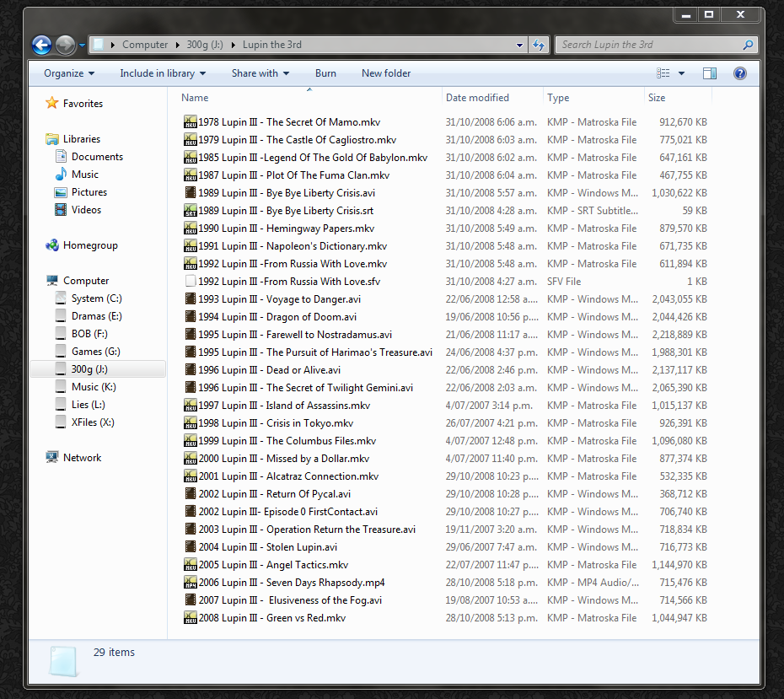
Task: Select file Angel Tactics.mkv
Action: [x=273, y=564]
